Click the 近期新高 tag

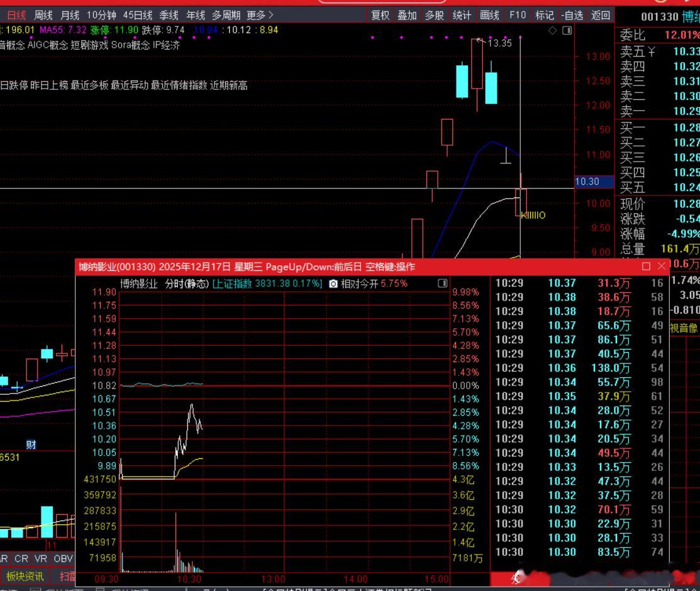pyautogui.click(x=228, y=86)
